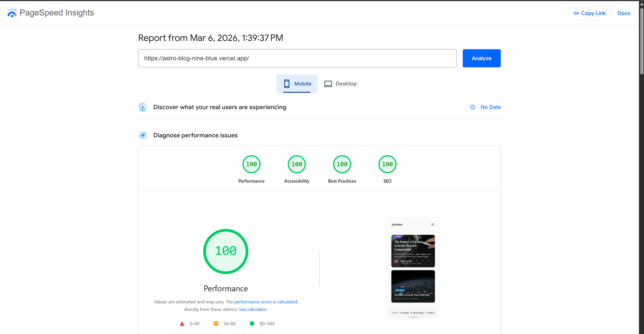644x334 pixels.
Task: Switch to the Mobile tab
Action: click(297, 84)
